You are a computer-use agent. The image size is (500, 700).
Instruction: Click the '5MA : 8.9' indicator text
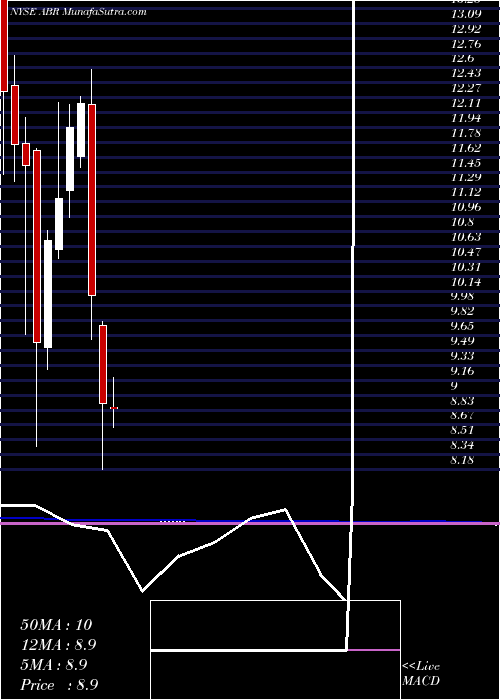coord(54,665)
